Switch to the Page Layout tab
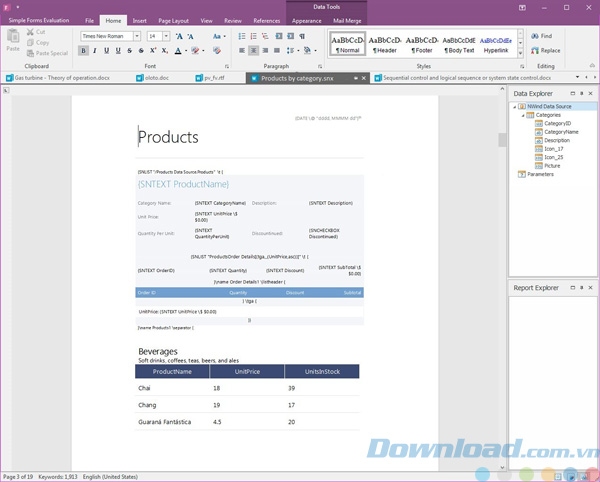The height and width of the screenshot is (482, 600). click(175, 20)
